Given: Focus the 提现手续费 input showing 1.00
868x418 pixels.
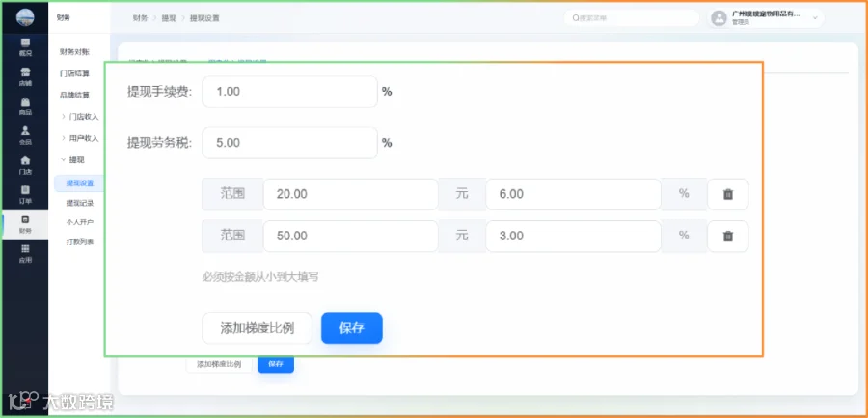Looking at the screenshot, I should [289, 92].
